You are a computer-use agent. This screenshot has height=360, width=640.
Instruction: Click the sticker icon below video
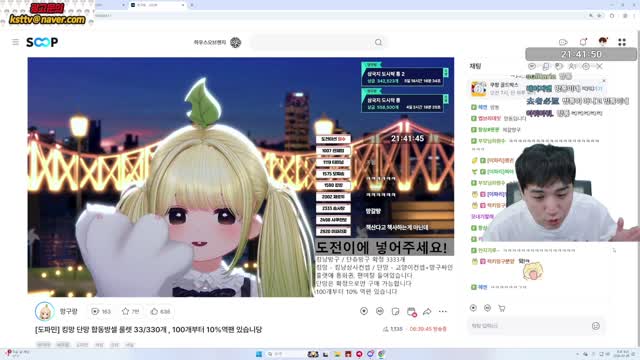(x=395, y=311)
